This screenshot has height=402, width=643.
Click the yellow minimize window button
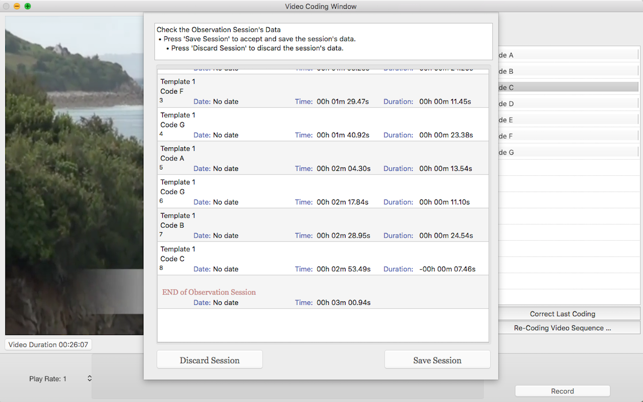coord(17,6)
